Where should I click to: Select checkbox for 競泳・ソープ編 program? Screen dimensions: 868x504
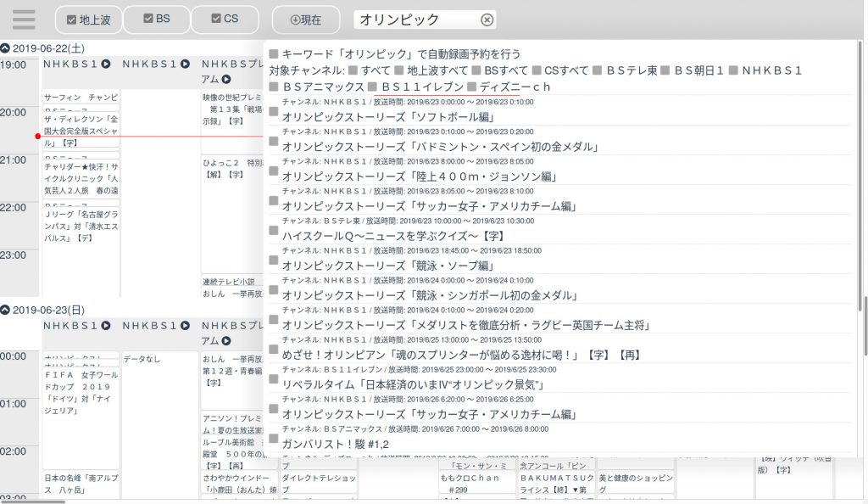pyautogui.click(x=274, y=260)
